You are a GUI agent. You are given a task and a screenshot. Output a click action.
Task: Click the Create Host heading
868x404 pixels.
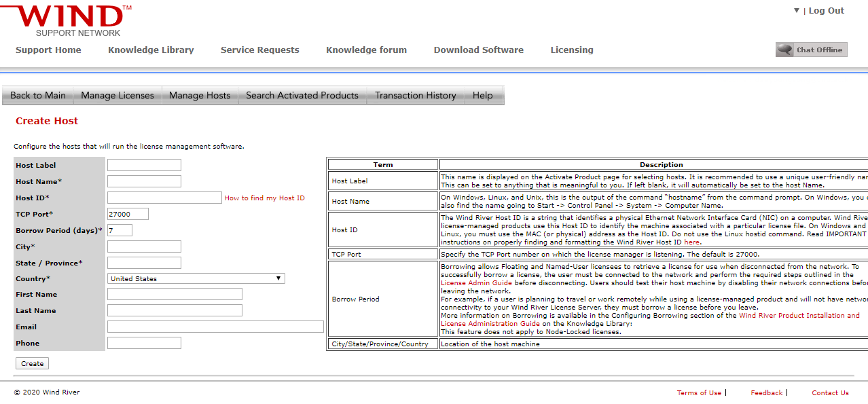pos(47,121)
